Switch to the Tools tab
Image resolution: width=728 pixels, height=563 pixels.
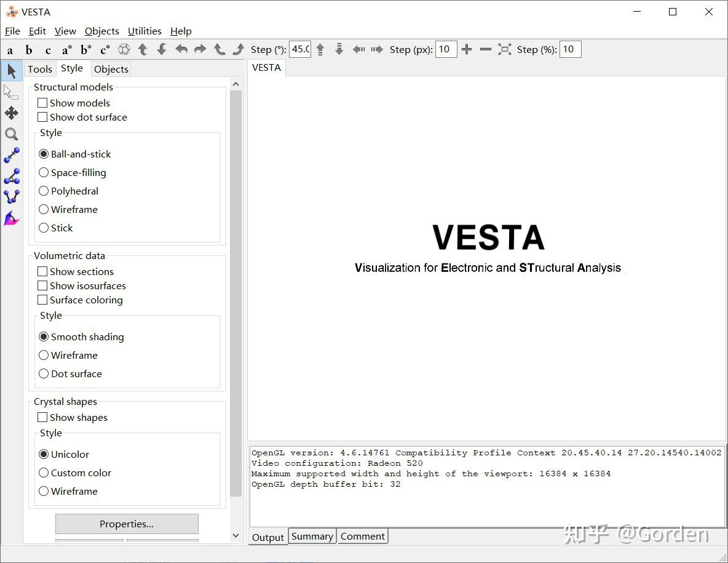click(x=40, y=69)
